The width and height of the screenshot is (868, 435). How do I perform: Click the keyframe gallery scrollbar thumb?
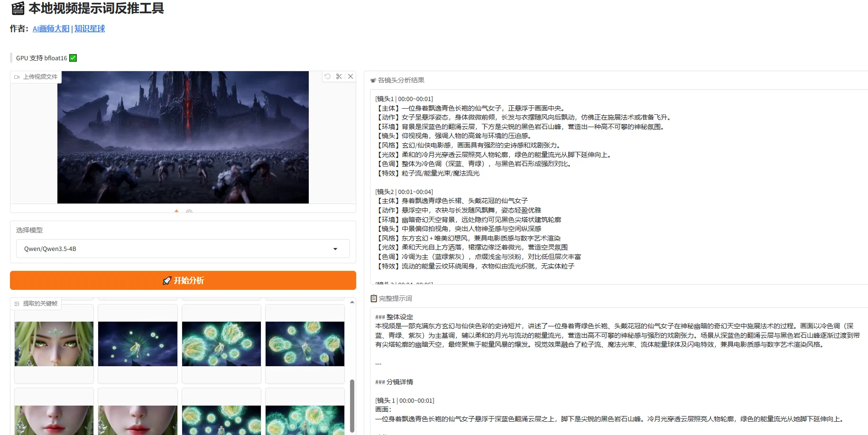352,406
